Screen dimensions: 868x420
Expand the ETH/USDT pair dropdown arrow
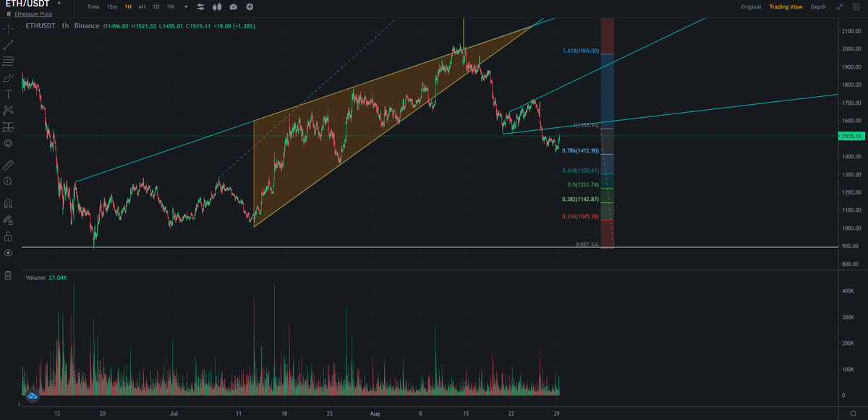point(58,4)
